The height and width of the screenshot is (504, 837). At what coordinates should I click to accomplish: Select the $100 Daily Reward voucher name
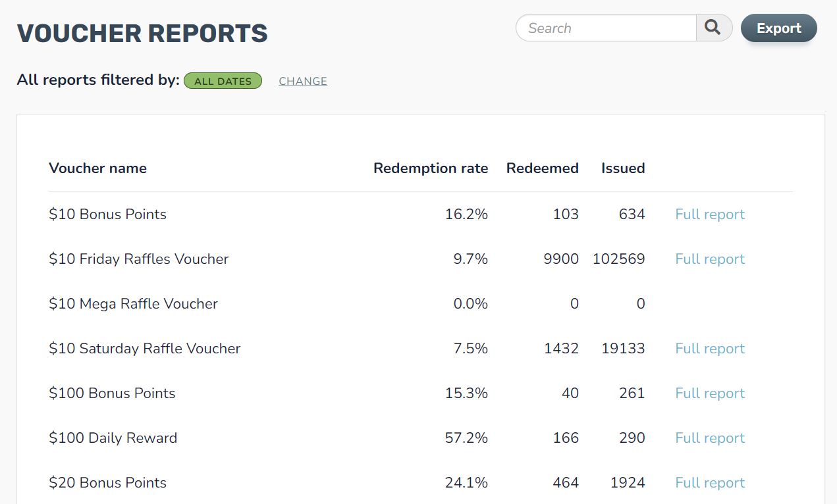(x=113, y=438)
